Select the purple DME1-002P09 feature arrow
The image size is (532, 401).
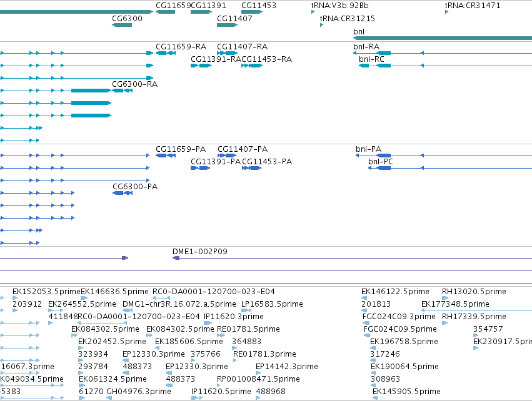tap(176, 258)
